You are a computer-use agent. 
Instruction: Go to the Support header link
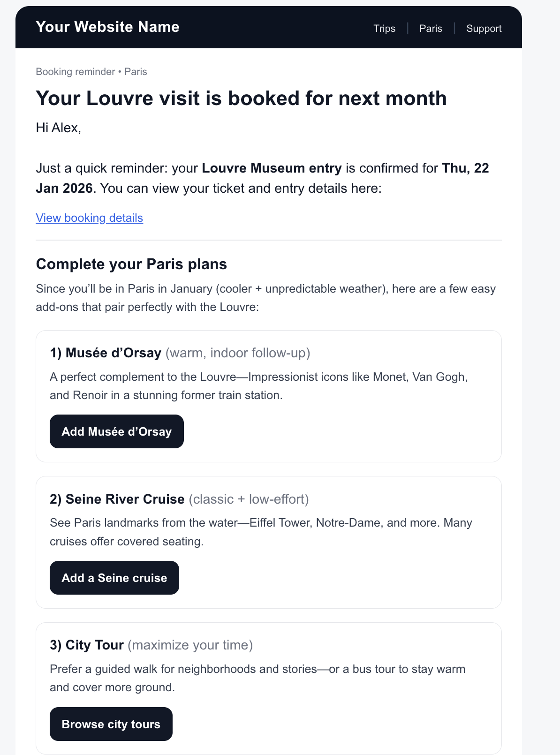(x=484, y=29)
